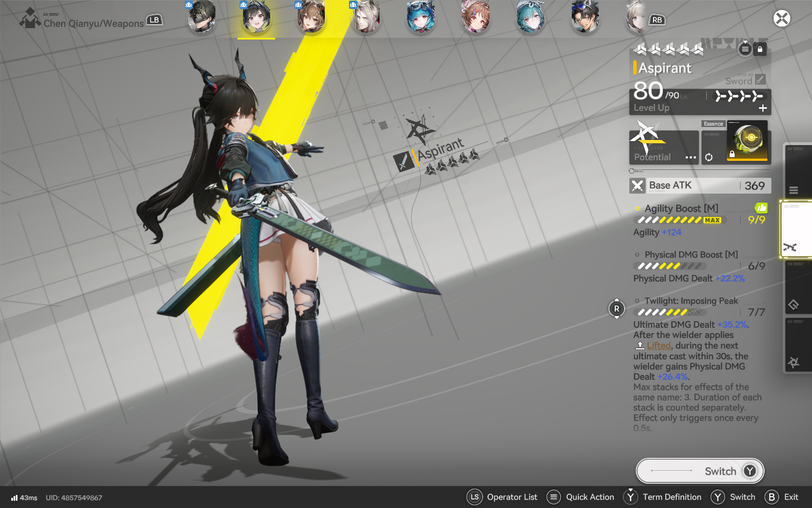Click Switch in the bottom hint bar

pos(733,497)
